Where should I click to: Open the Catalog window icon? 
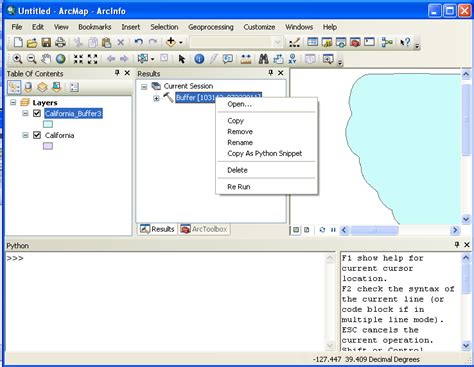pyautogui.click(x=327, y=42)
